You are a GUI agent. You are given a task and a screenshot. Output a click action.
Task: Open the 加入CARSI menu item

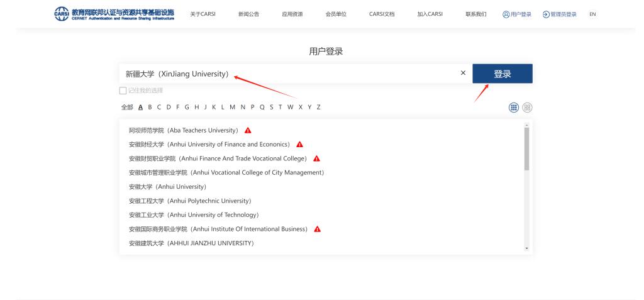click(430, 14)
